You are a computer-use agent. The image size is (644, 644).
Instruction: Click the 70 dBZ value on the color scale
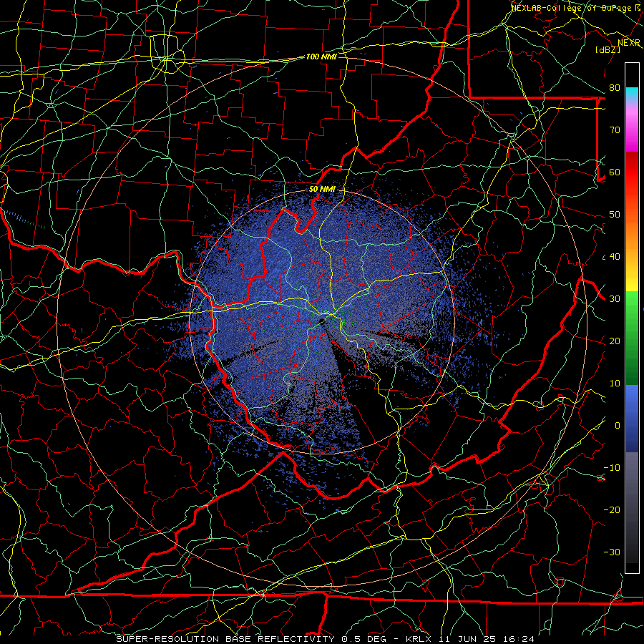615,130
